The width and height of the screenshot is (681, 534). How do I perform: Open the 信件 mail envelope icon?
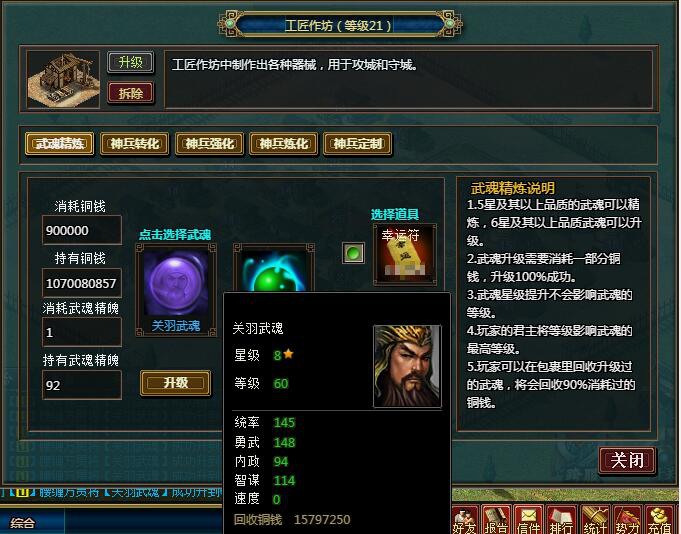(528, 519)
